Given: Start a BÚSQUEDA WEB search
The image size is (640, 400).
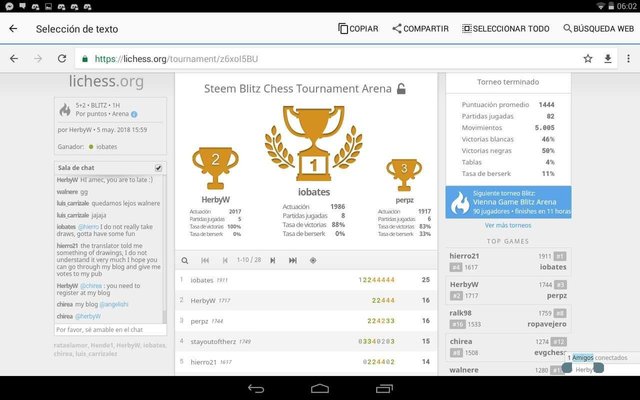Looking at the screenshot, I should [598, 29].
